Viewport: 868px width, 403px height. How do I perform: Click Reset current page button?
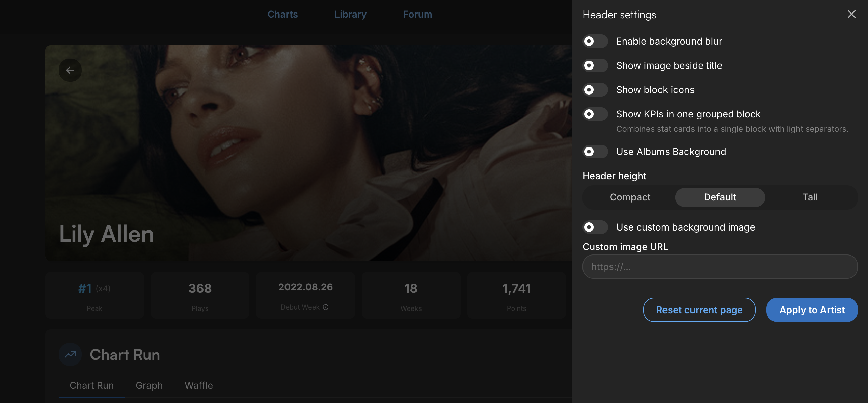(699, 310)
